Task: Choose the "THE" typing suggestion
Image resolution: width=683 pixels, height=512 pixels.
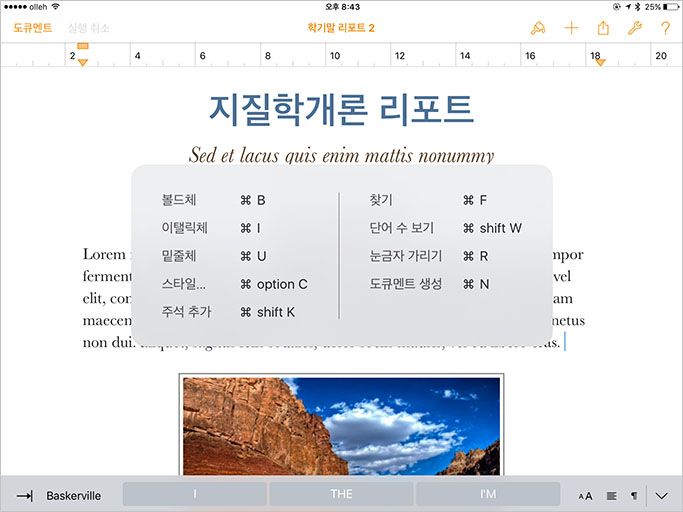Action: 341,494
